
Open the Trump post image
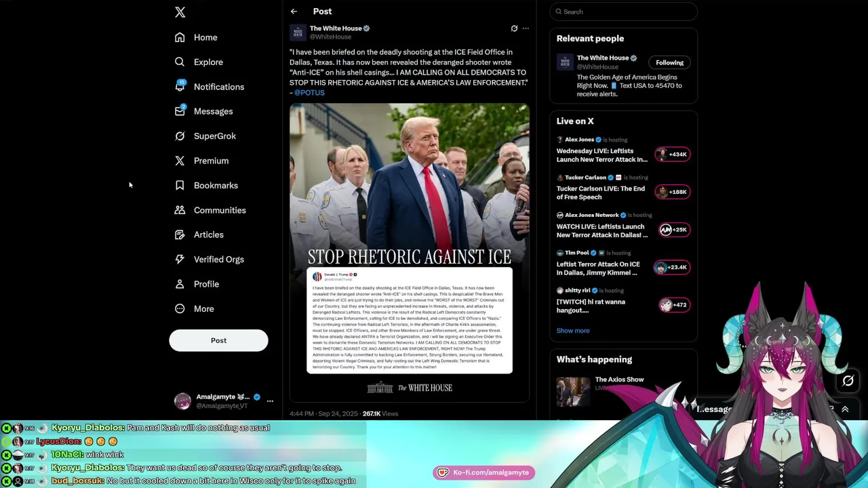(x=410, y=252)
